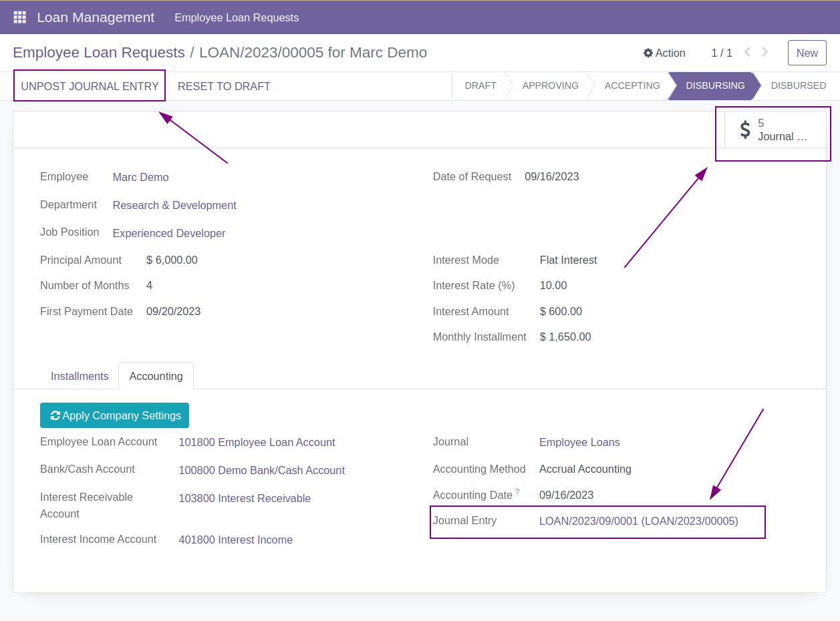Select the DISBURSING stage in the status bar
Screen dimensions: 840x621
click(x=715, y=85)
